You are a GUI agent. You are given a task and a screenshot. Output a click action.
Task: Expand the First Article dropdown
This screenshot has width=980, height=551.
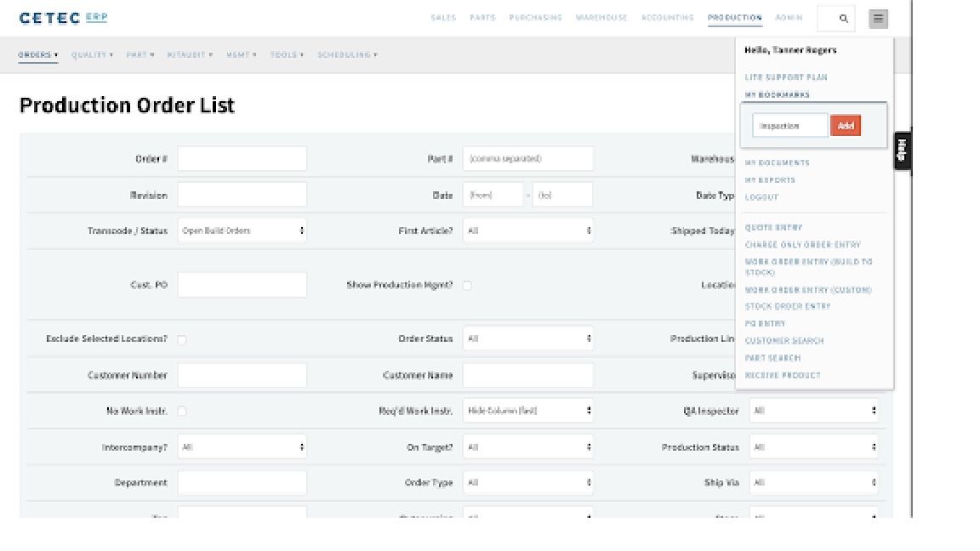(527, 230)
